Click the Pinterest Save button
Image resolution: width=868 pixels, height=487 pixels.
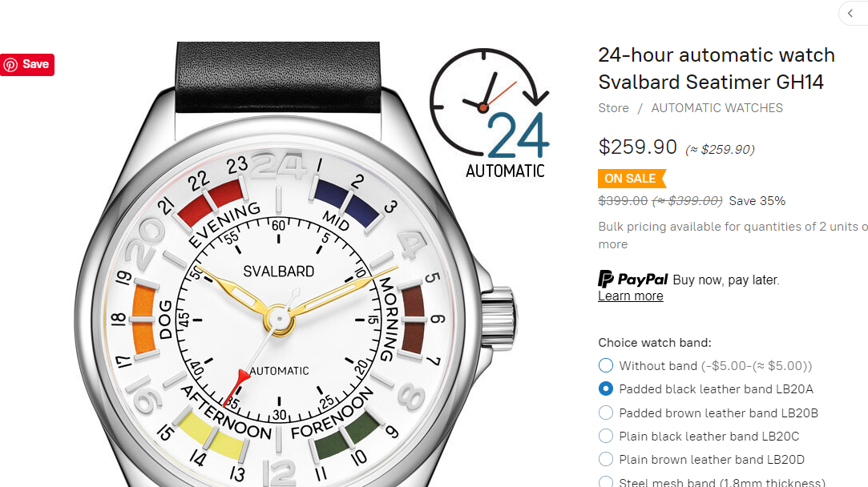(27, 65)
